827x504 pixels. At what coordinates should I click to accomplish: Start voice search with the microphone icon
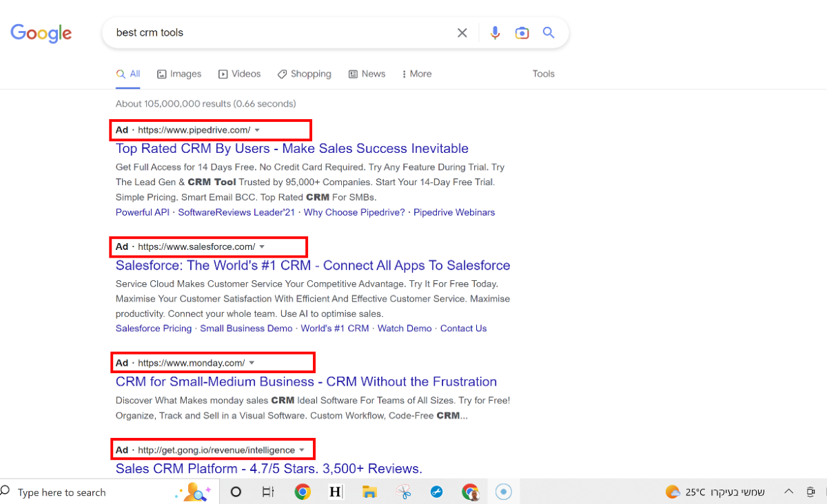(495, 32)
